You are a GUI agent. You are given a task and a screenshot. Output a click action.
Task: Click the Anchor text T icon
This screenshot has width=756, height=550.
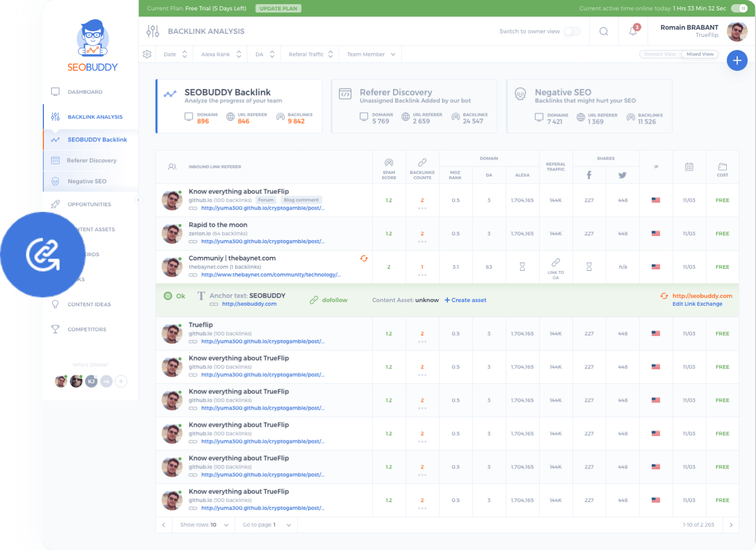[201, 296]
